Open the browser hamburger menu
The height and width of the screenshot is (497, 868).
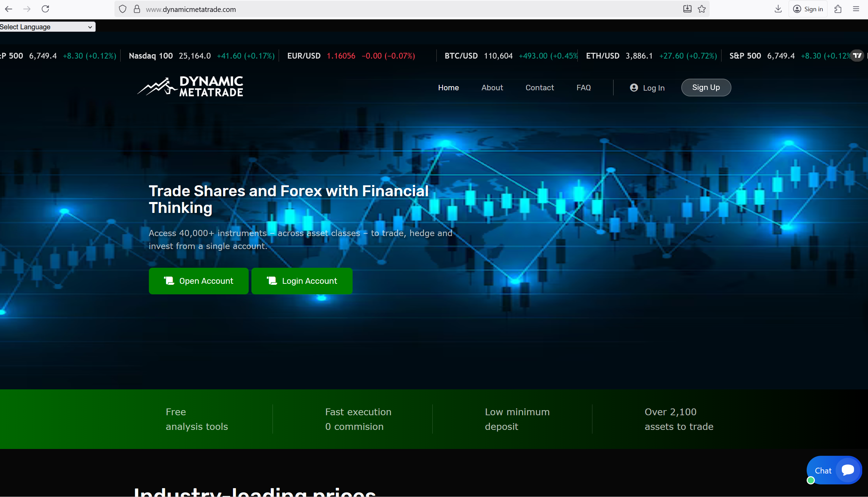[856, 9]
